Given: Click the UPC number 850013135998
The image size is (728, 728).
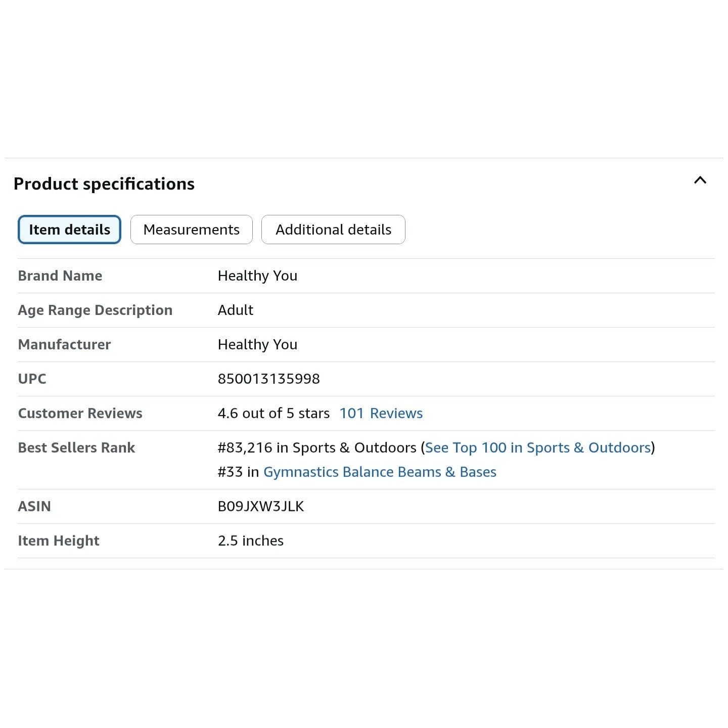Looking at the screenshot, I should coord(269,379).
